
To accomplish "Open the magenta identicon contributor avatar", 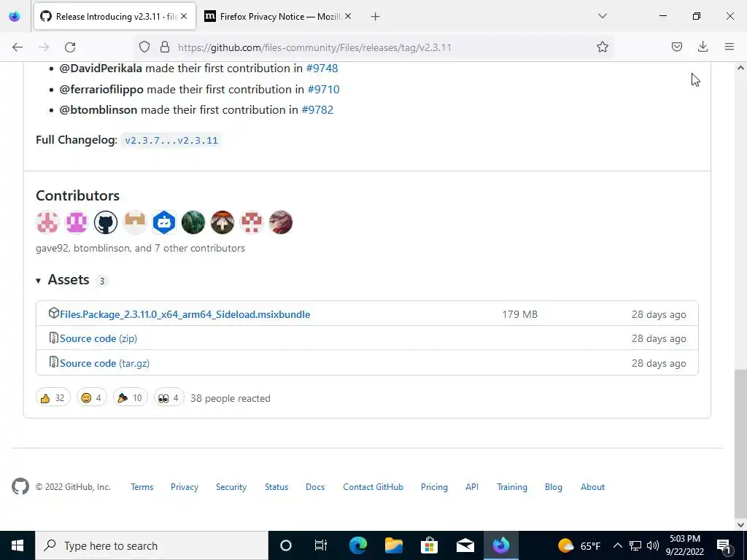I will [77, 222].
